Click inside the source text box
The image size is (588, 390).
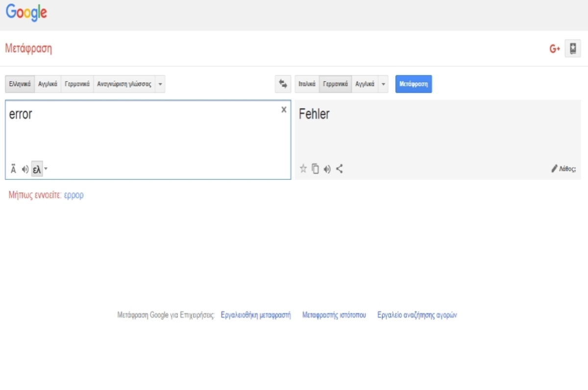coord(147,140)
